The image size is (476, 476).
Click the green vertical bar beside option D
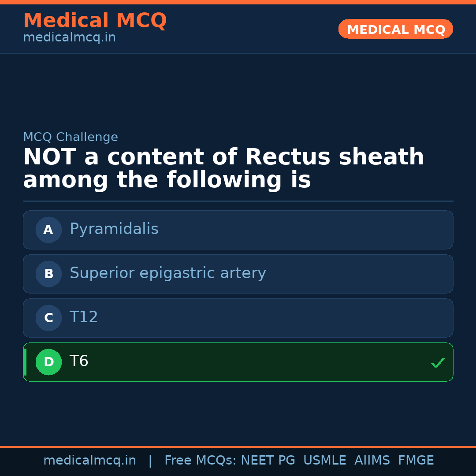24,362
